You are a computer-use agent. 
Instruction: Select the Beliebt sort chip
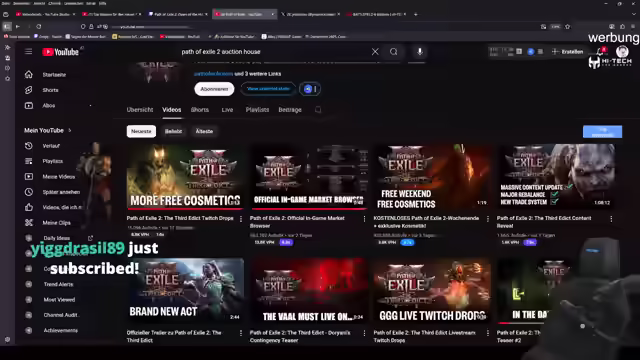click(173, 131)
